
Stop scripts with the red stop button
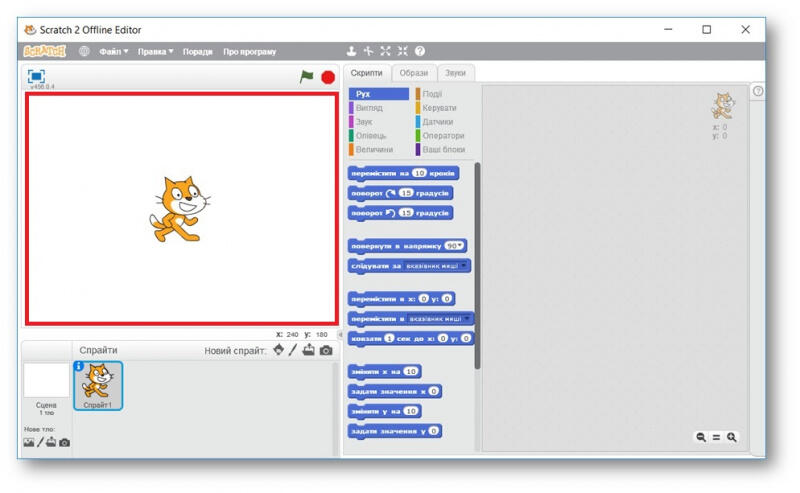point(328,77)
